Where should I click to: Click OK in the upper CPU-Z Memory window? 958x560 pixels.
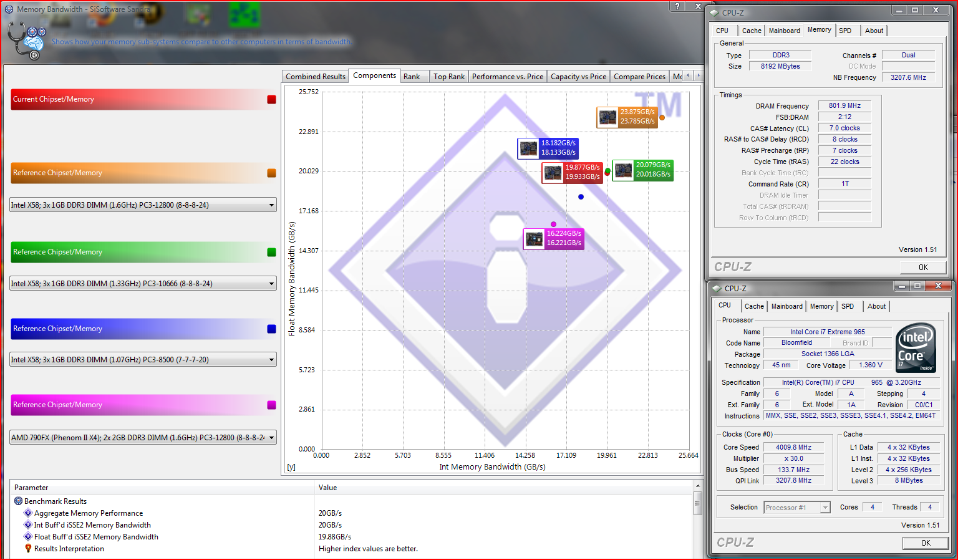(923, 268)
